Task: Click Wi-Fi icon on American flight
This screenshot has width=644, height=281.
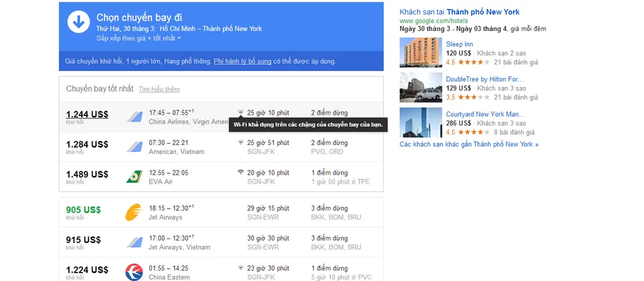Action: coord(241,142)
